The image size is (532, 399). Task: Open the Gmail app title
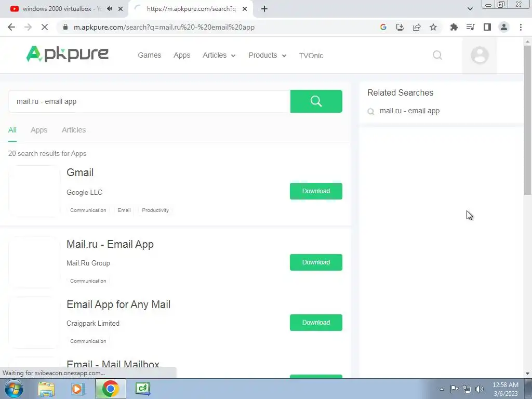coord(80,172)
